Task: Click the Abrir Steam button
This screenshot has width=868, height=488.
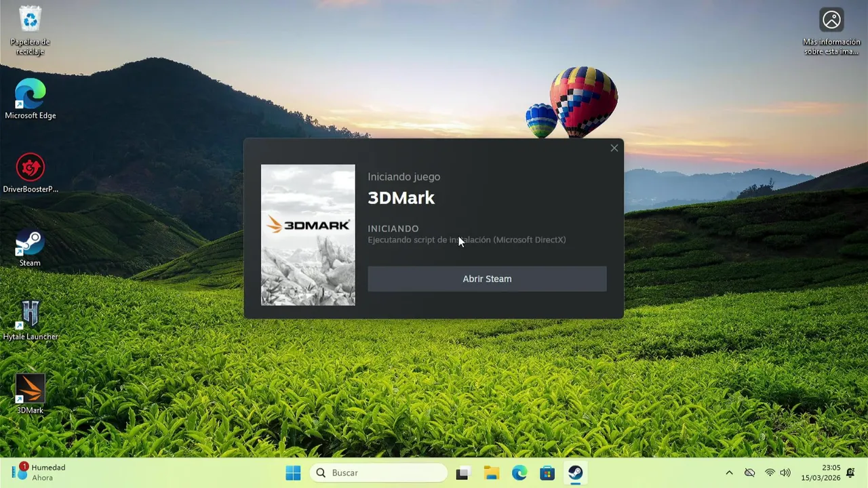Action: coord(487,279)
